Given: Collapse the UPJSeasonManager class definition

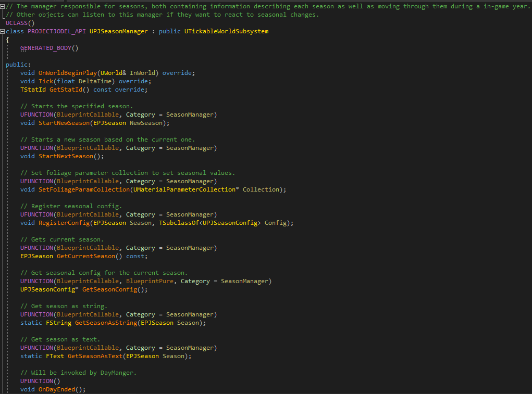Looking at the screenshot, I should click(3, 31).
